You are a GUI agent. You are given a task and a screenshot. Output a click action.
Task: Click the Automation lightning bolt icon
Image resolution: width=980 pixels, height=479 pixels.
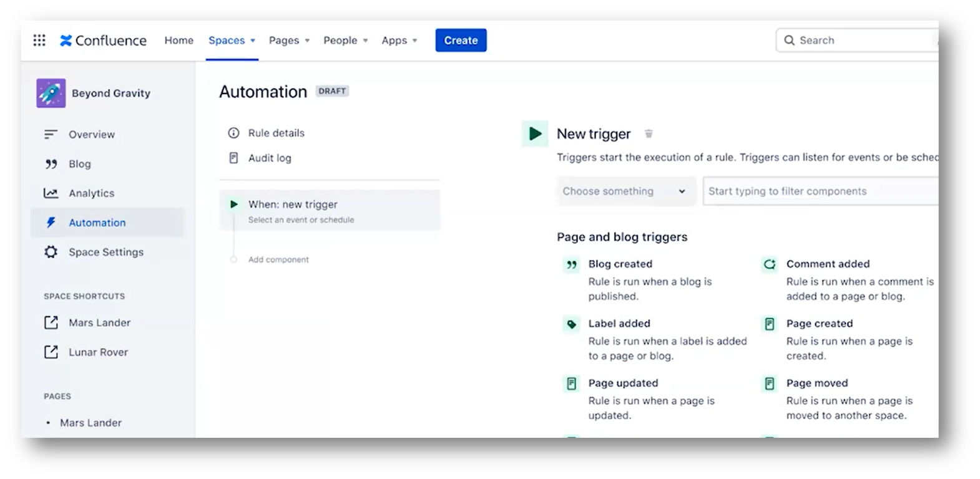pyautogui.click(x=51, y=223)
